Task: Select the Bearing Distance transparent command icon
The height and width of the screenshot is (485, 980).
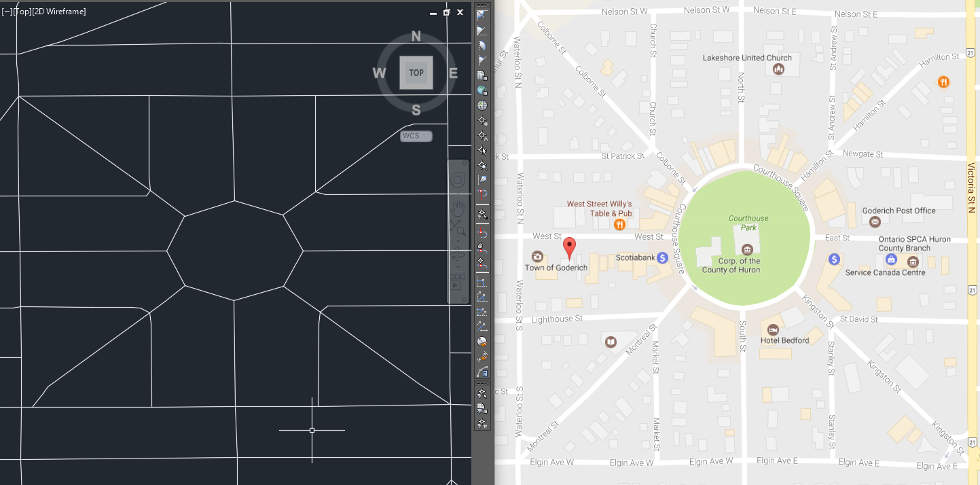Action: coord(482,31)
